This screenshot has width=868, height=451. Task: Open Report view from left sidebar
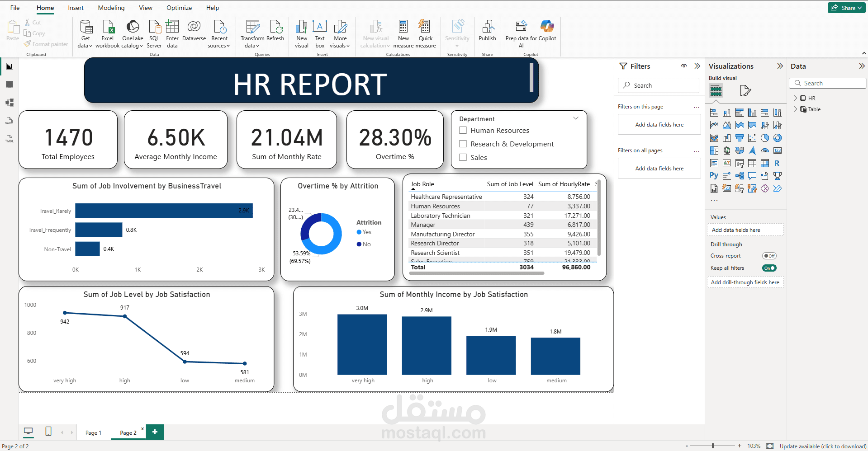(9, 66)
